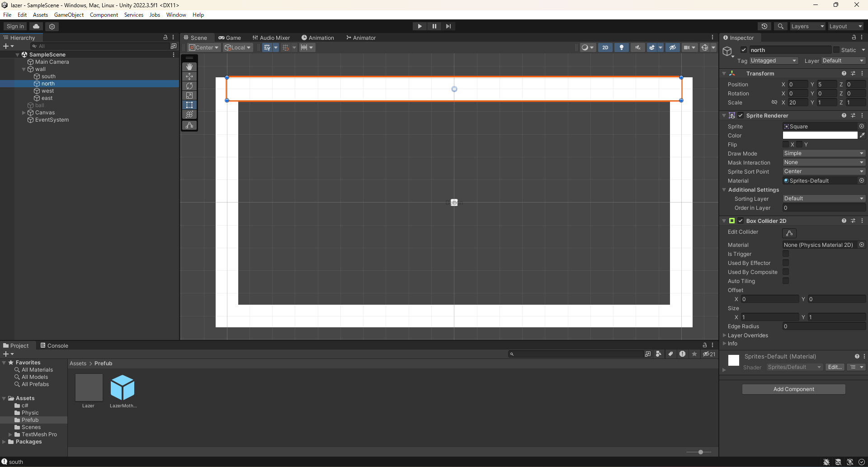Open the Tag dropdown for north
The image size is (868, 467).
point(773,60)
